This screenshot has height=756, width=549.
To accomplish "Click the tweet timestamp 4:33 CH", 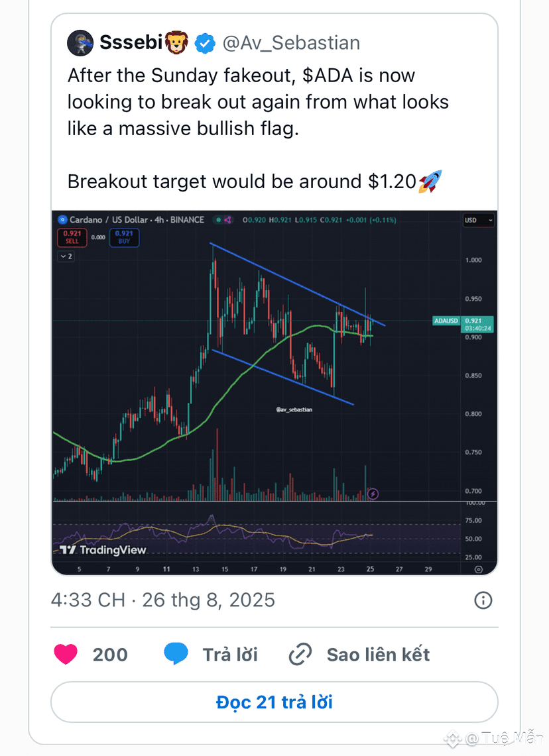I will [88, 600].
